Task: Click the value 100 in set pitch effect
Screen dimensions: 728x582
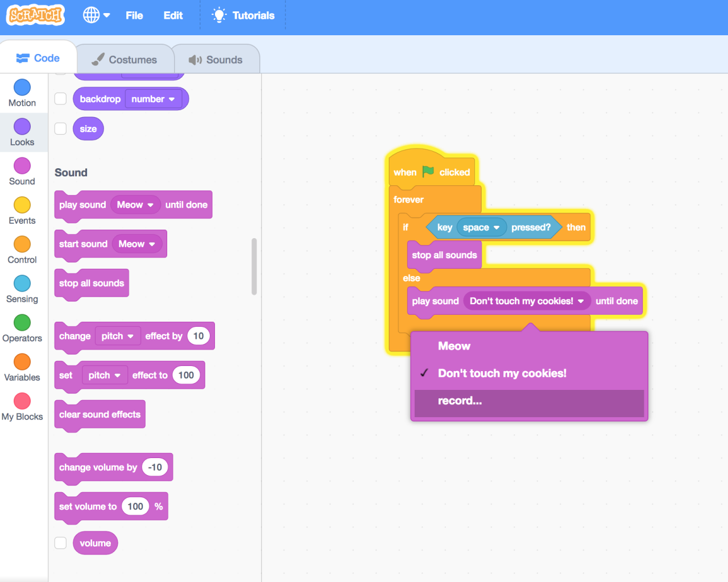Action: (186, 375)
